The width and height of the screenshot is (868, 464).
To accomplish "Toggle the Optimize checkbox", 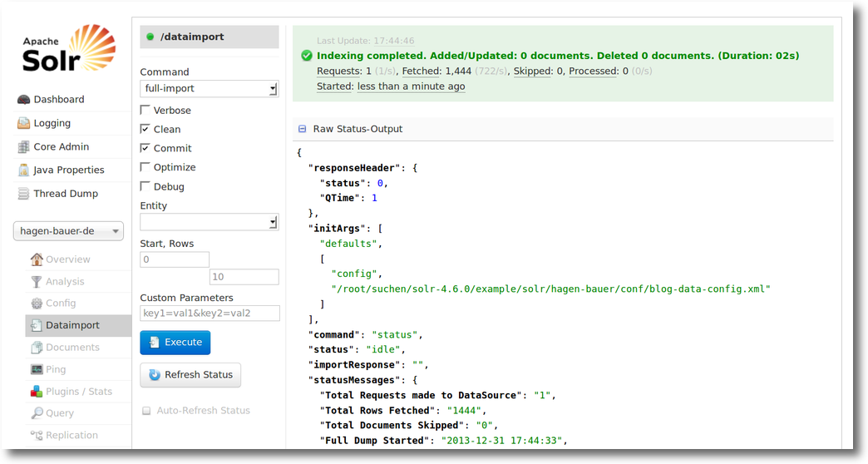I will pyautogui.click(x=145, y=166).
